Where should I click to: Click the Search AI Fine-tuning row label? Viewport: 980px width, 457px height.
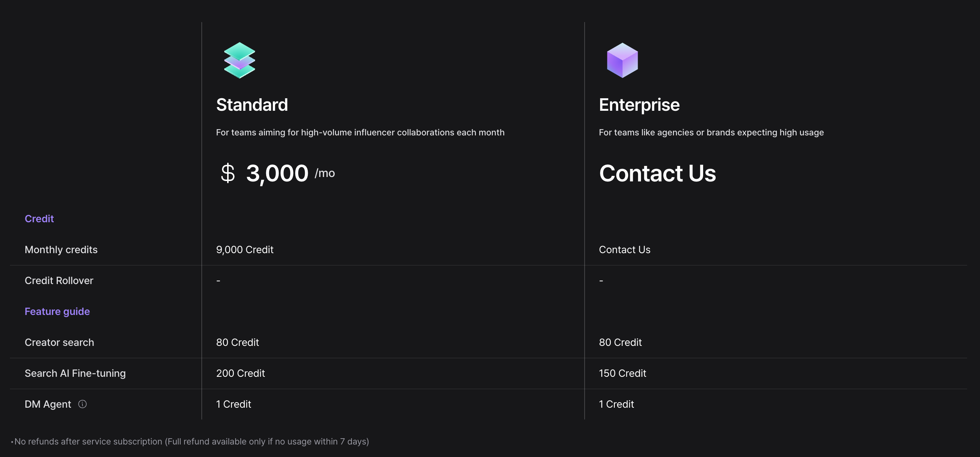75,373
